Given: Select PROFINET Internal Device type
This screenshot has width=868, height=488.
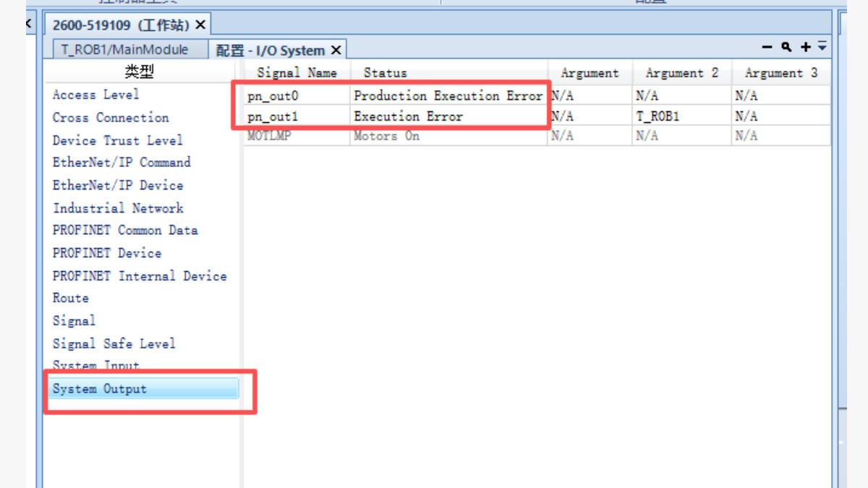Looking at the screenshot, I should tap(139, 276).
